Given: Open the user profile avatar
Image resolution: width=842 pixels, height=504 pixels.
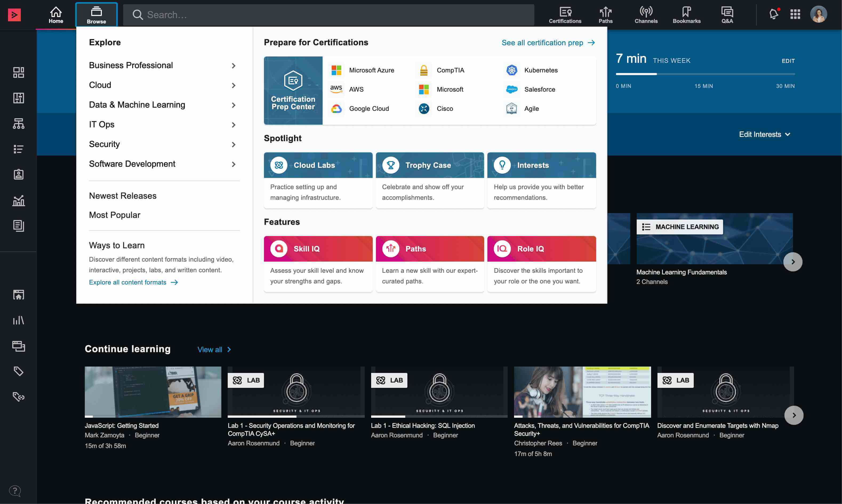Looking at the screenshot, I should (x=818, y=14).
